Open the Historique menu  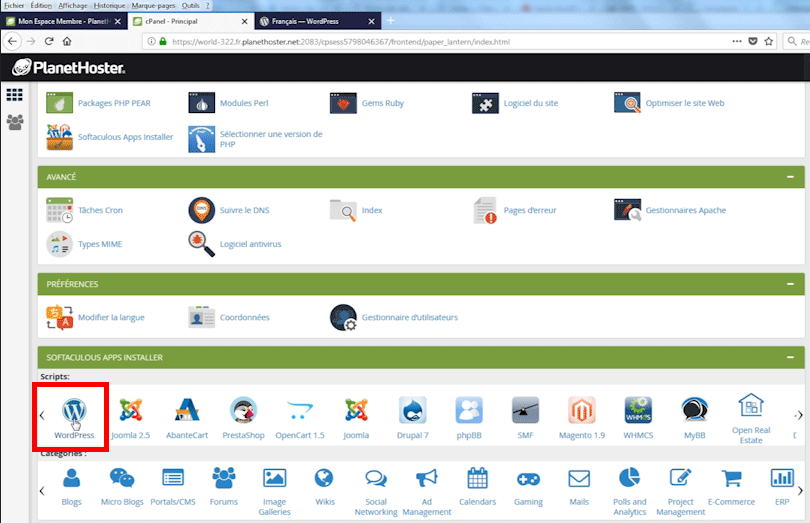[110, 5]
